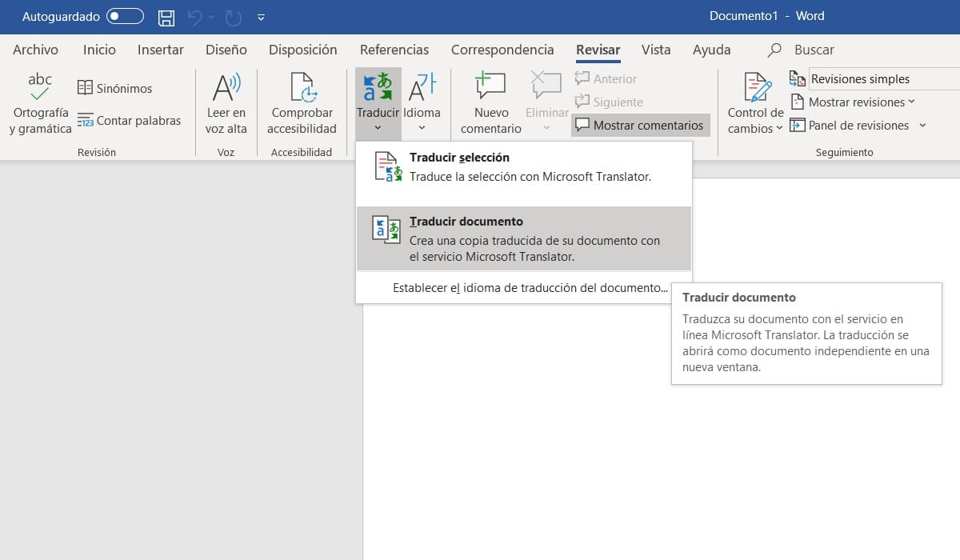Image resolution: width=960 pixels, height=560 pixels.
Task: Start Leer en voz alta
Action: (226, 104)
